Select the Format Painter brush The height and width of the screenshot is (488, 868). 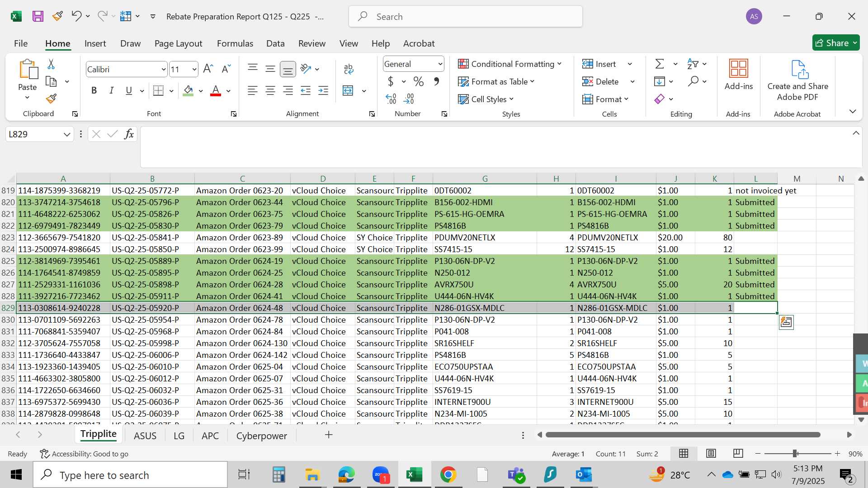pos(51,99)
